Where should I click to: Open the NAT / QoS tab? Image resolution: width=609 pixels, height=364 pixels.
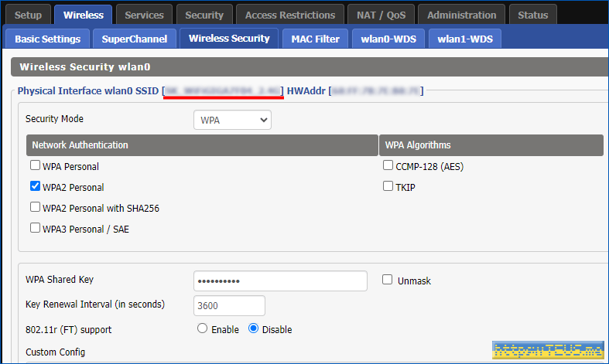[x=381, y=15]
